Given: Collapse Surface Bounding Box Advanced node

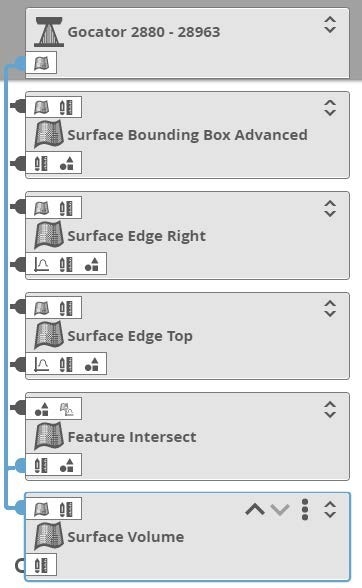Looking at the screenshot, I should [330, 108].
